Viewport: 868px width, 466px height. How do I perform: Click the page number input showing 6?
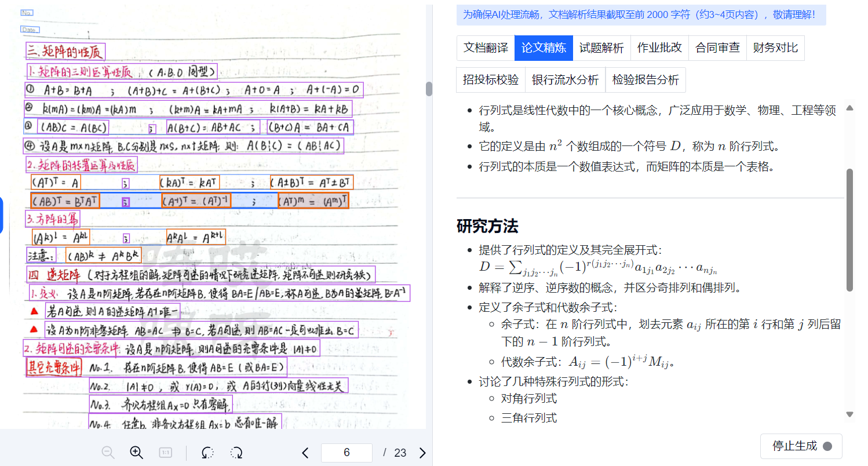[x=347, y=453]
